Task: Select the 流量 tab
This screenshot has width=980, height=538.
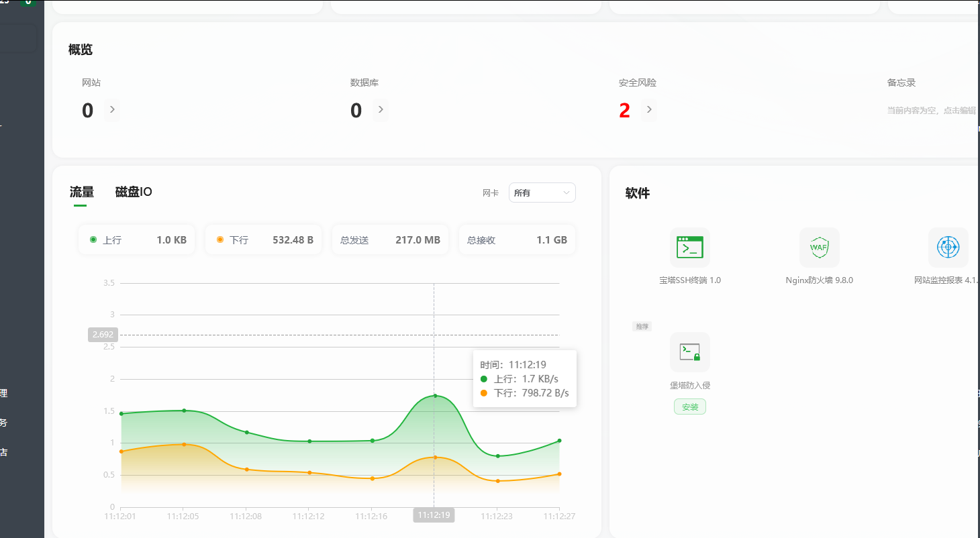Action: [81, 192]
